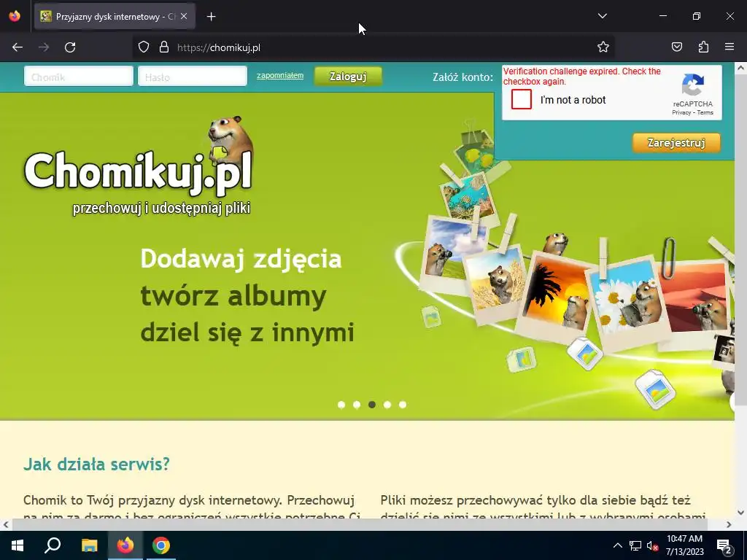Open the reCAPTCHA Privacy link

pos(681,113)
